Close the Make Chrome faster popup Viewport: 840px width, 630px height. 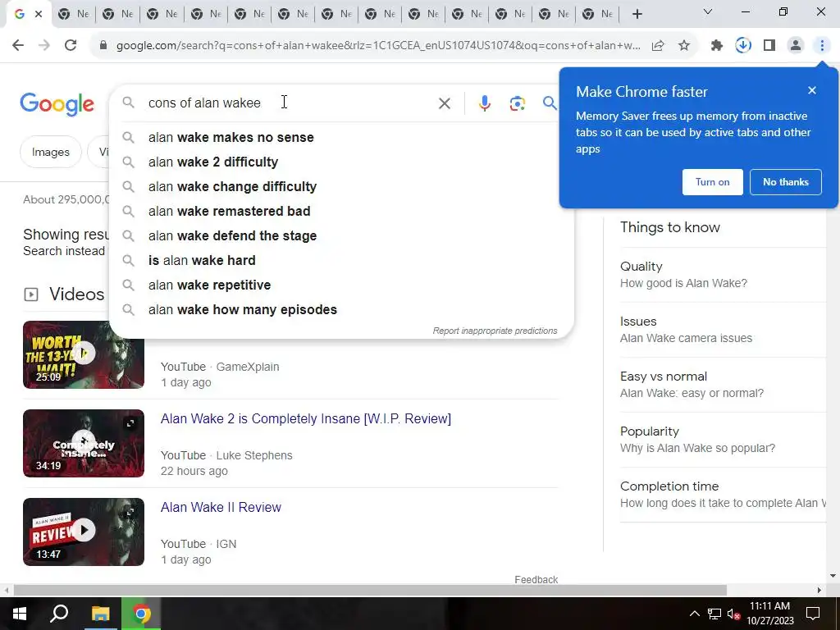(812, 90)
